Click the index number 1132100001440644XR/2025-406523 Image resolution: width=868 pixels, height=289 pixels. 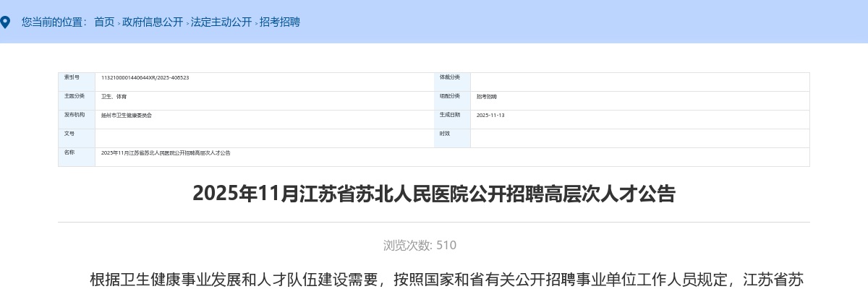pos(145,77)
